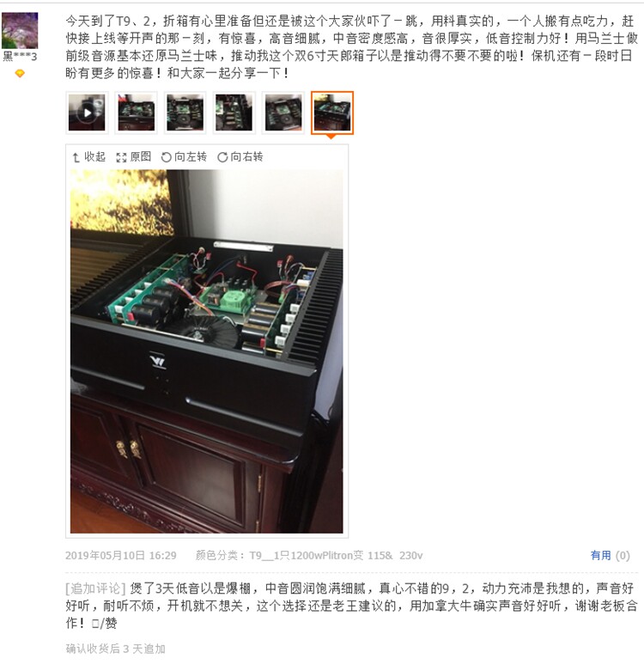
Task: Click the enlarged amplifier photo
Action: point(206,351)
